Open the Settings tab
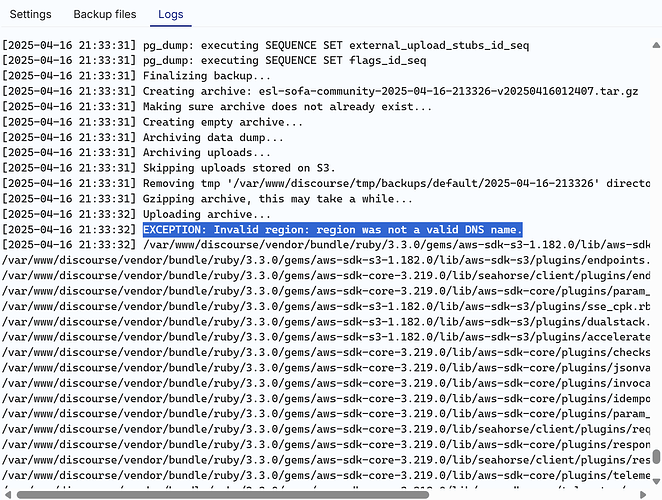 click(x=30, y=14)
